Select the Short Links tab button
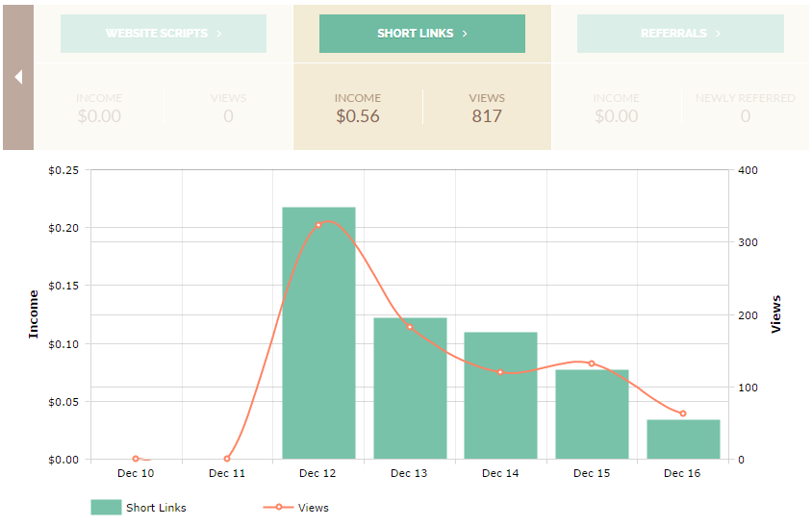The image size is (812, 526). point(422,34)
